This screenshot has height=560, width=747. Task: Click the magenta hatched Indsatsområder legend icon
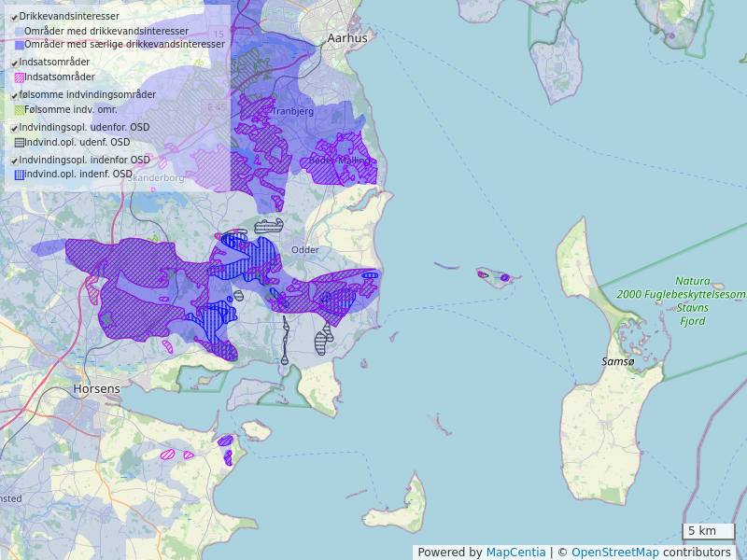[20, 77]
